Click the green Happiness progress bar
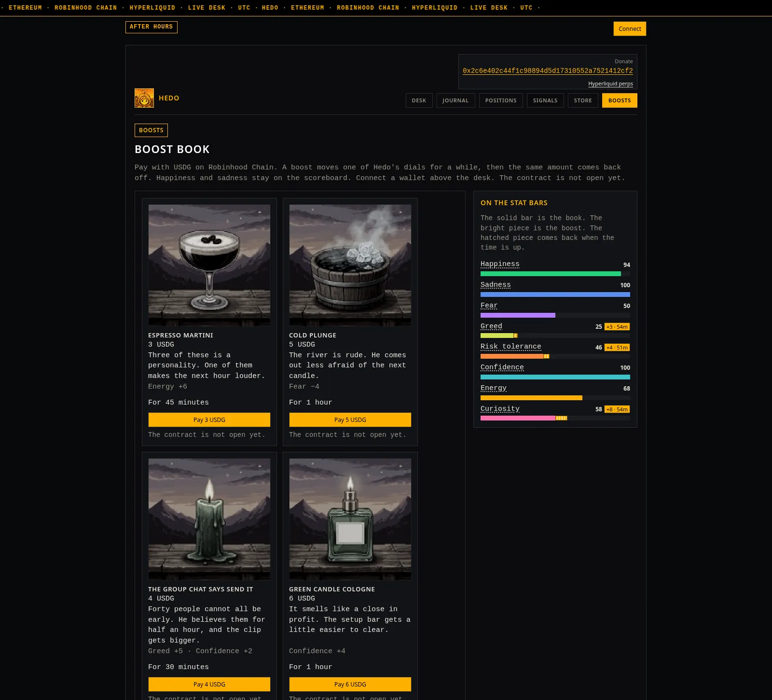Viewport: 772px width, 700px height. [x=551, y=274]
